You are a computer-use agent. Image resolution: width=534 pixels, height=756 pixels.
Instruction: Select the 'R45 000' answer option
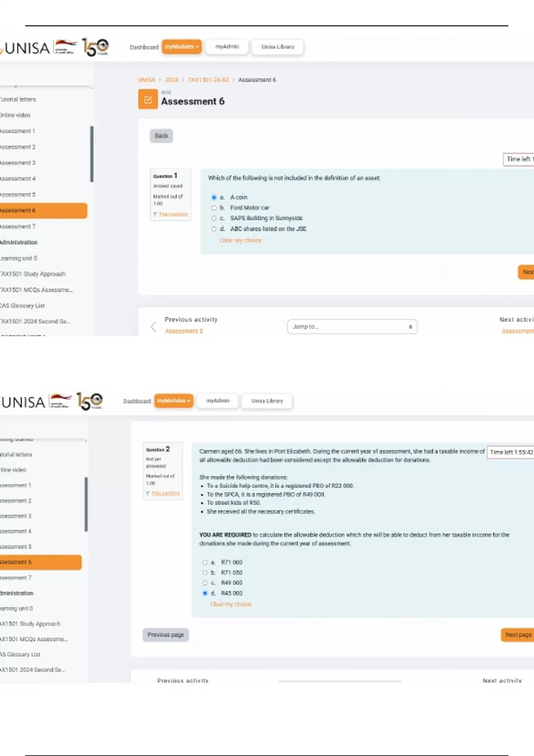(x=205, y=593)
